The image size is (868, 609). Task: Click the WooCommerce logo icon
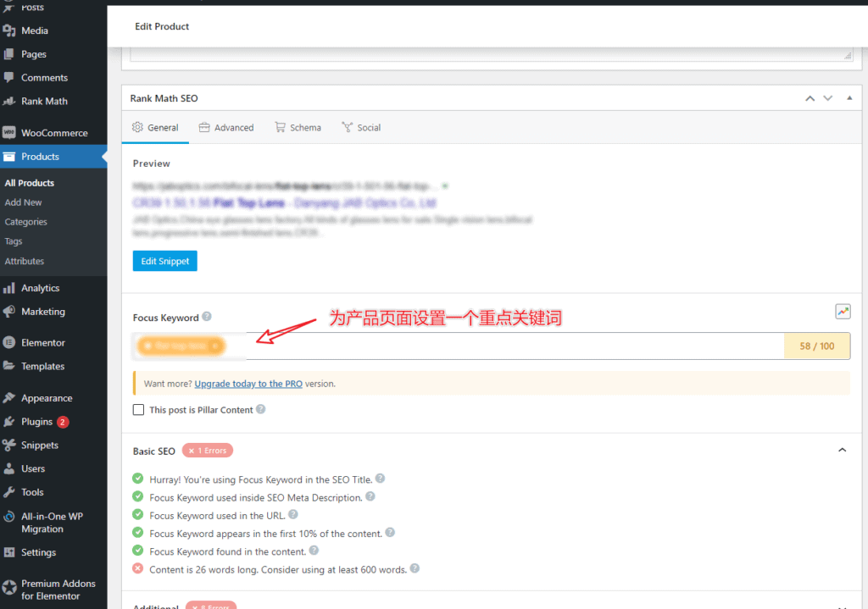click(8, 132)
